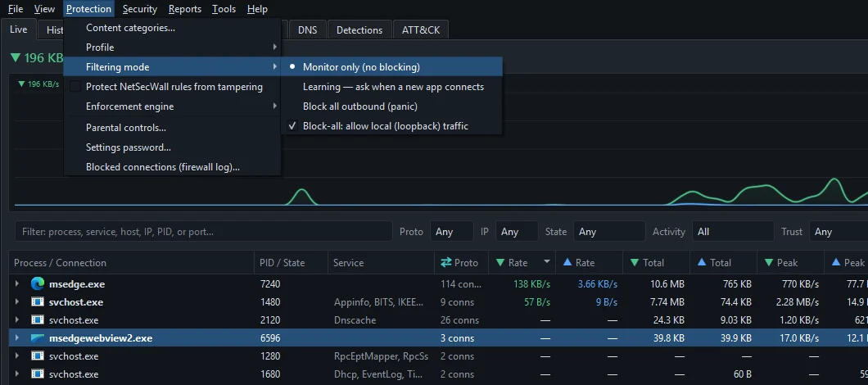Open the Enforcement engine submenu
868x385 pixels.
tap(172, 106)
